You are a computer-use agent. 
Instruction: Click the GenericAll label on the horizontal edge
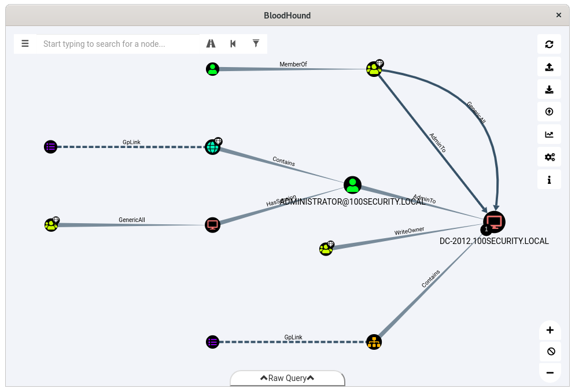tap(132, 220)
